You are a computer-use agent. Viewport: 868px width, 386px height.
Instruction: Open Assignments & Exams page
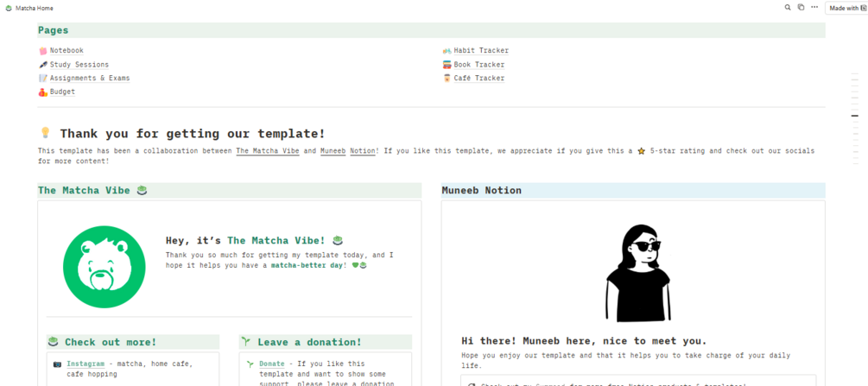tap(90, 78)
